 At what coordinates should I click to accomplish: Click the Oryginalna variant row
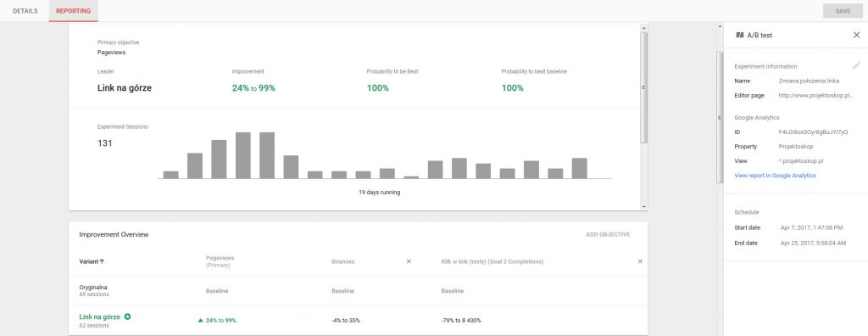tap(358, 291)
